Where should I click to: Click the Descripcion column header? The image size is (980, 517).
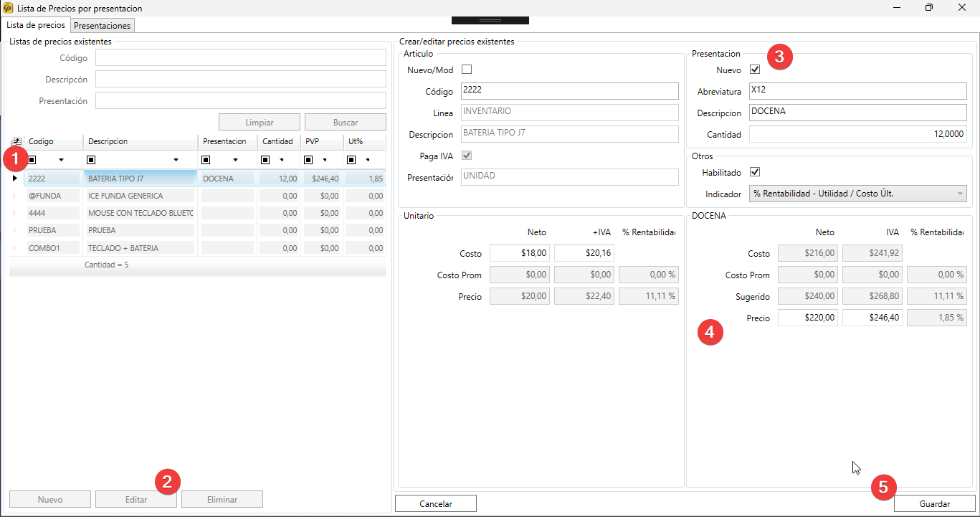[141, 141]
